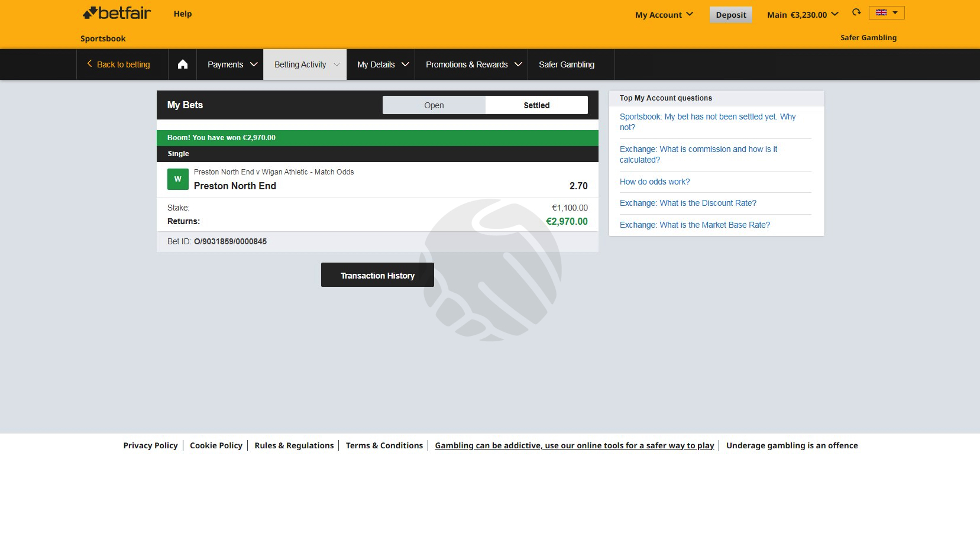Image resolution: width=980 pixels, height=540 pixels.
Task: Switch to the Open bets tab
Action: pyautogui.click(x=434, y=105)
